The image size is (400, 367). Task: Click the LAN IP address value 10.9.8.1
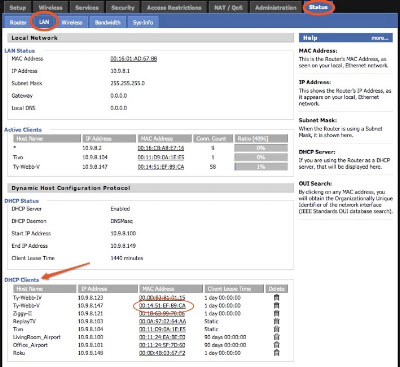pyautogui.click(x=120, y=71)
